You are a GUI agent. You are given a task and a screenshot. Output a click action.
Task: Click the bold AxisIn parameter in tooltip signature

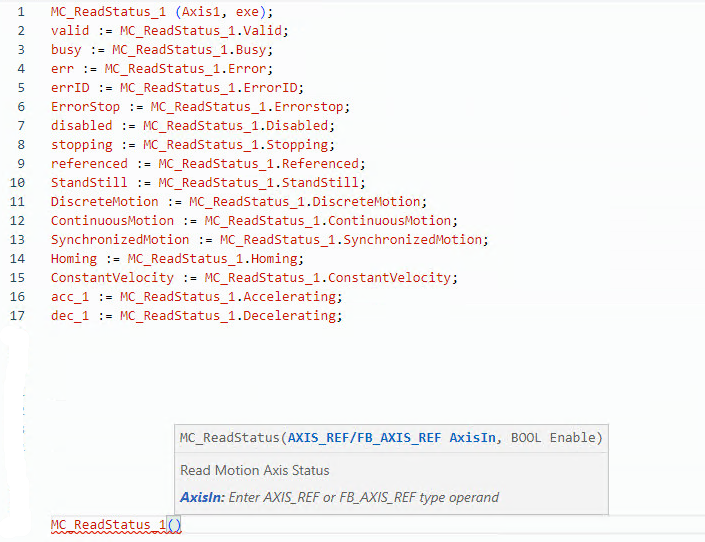coord(472,438)
